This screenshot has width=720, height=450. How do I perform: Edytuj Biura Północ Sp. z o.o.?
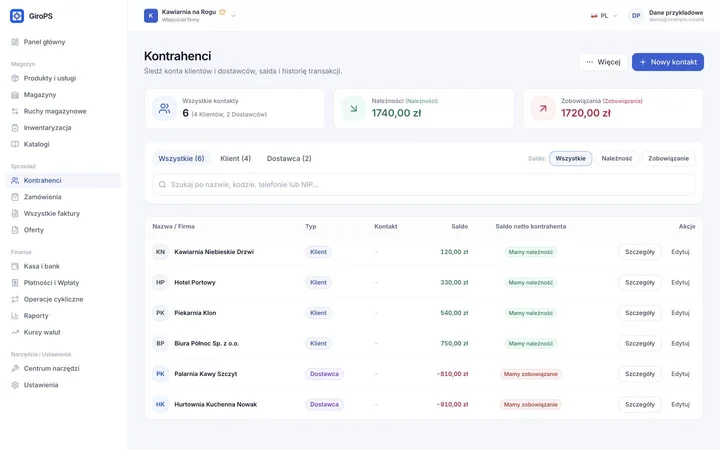[x=680, y=343]
